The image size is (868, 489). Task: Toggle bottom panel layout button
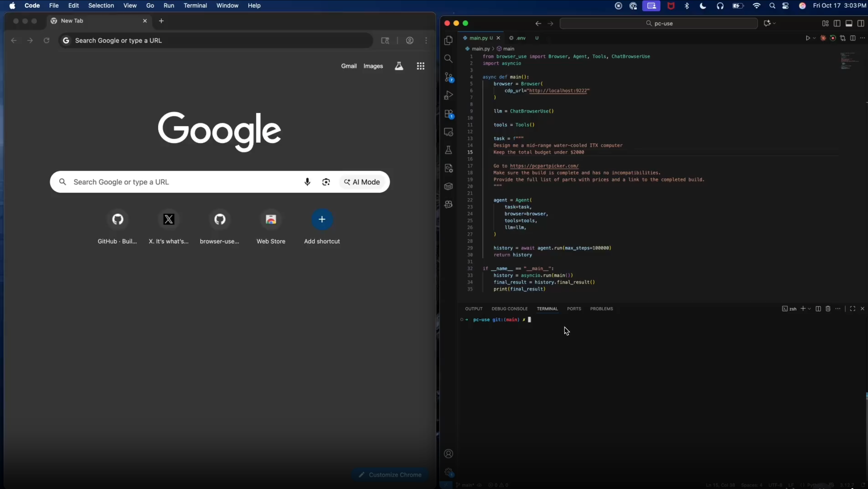(849, 23)
